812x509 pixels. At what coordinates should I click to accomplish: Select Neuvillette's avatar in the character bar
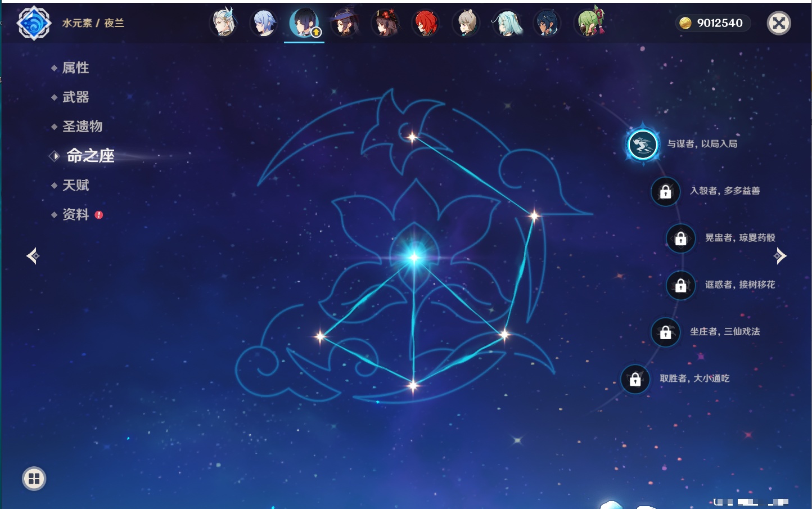pyautogui.click(x=224, y=23)
